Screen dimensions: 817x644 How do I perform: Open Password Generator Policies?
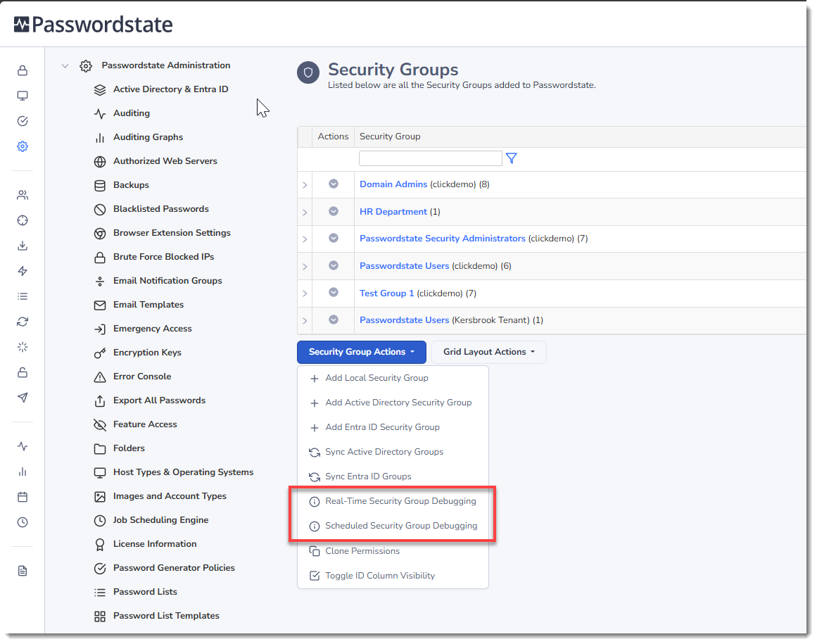tap(174, 568)
